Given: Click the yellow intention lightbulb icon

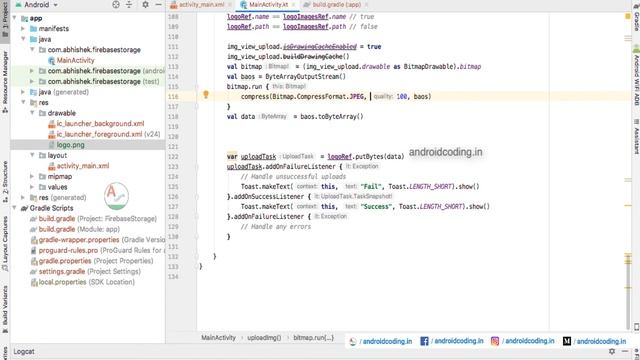Looking at the screenshot, I should pyautogui.click(x=206, y=95).
